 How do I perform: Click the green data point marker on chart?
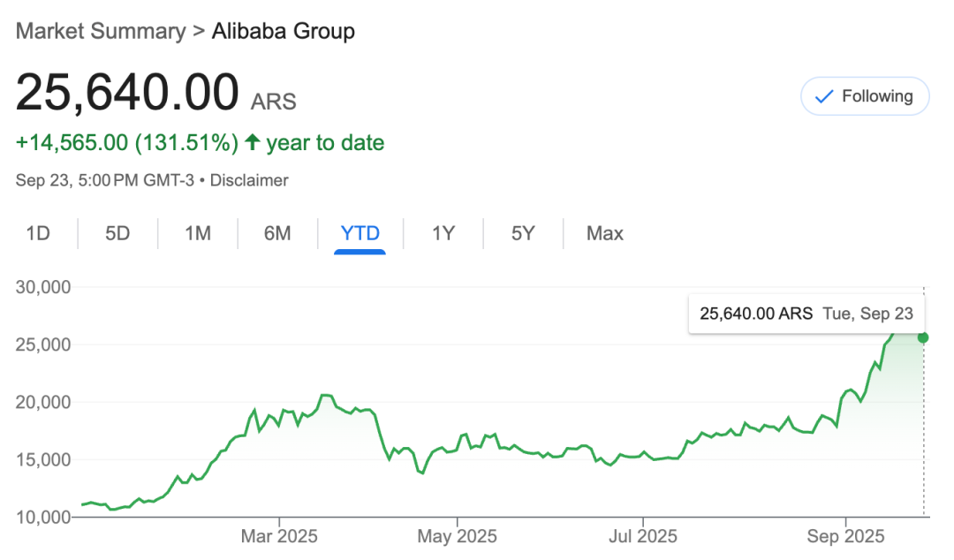click(923, 337)
